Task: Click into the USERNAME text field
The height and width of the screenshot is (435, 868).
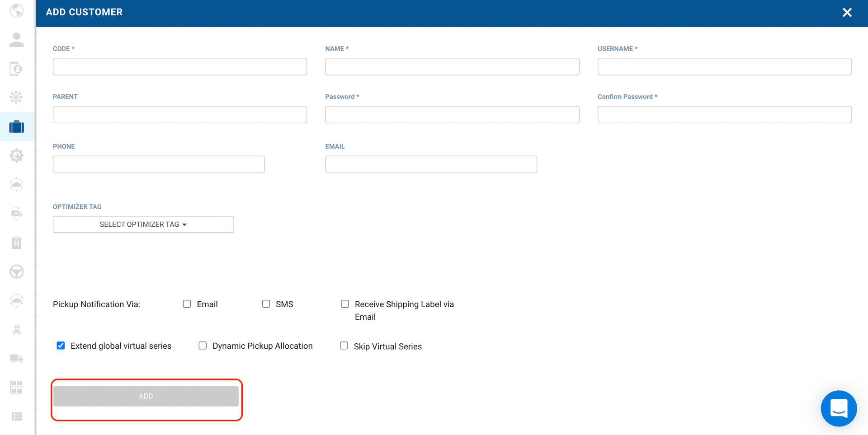Action: (x=724, y=67)
